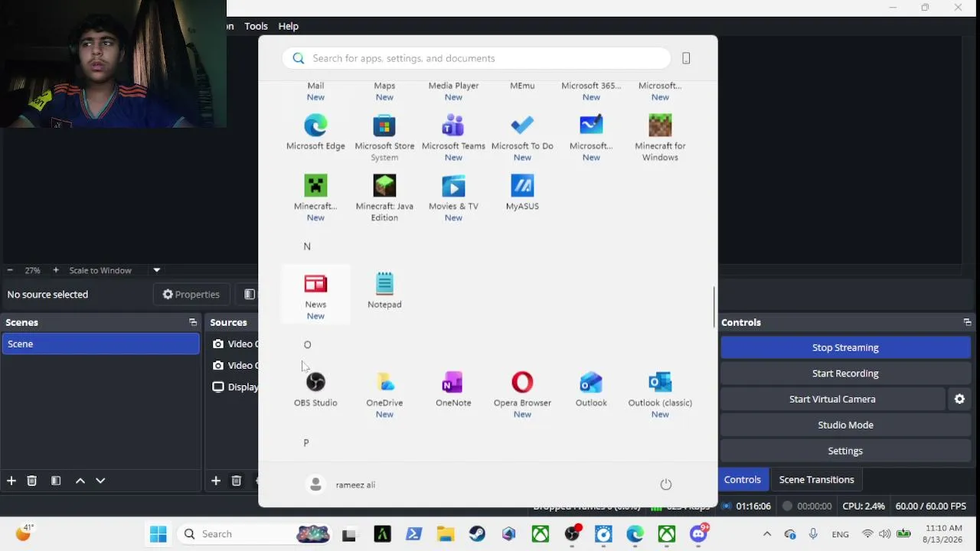The width and height of the screenshot is (980, 551).
Task: Launch Outlook (classic) from the app list
Action: pyautogui.click(x=660, y=395)
